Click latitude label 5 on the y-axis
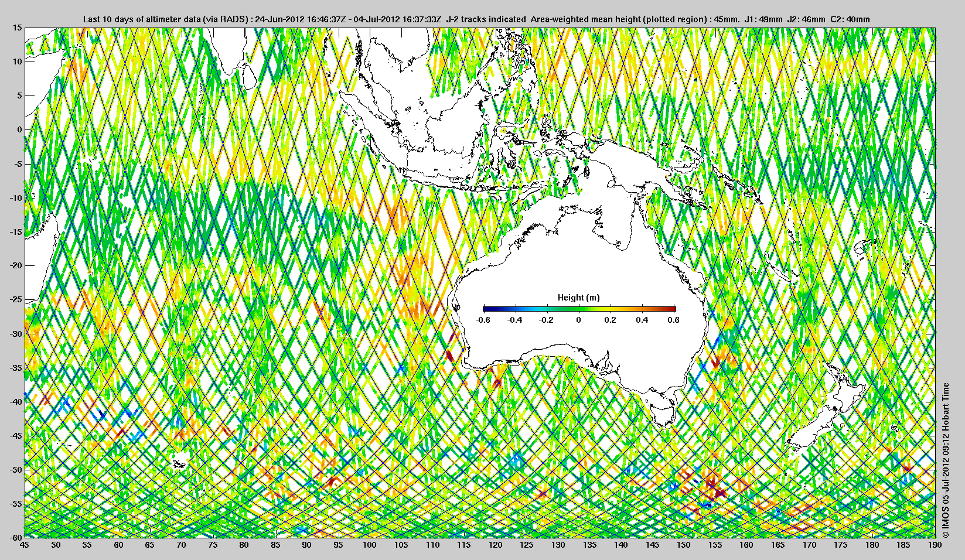The height and width of the screenshot is (560, 965). click(20, 95)
